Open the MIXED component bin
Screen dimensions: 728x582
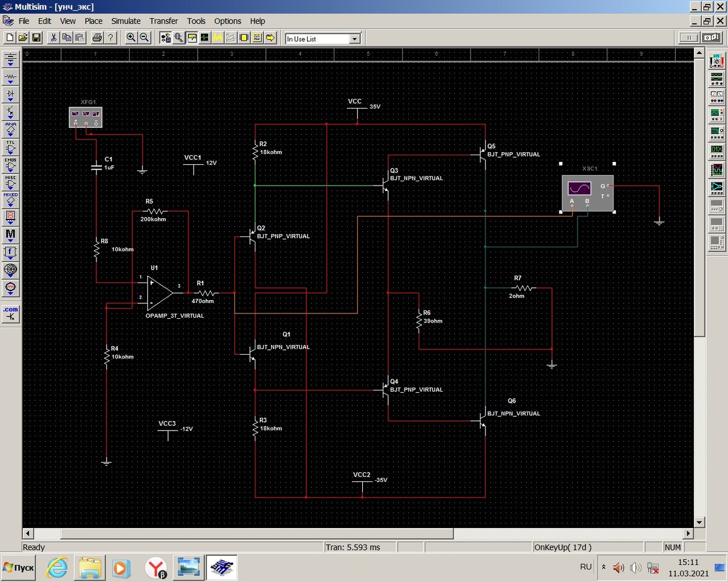[11, 200]
